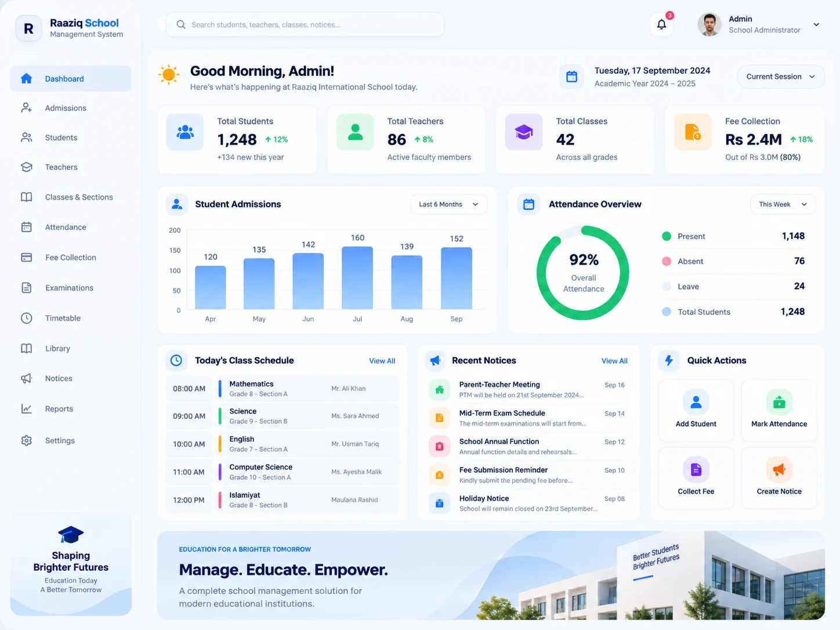The image size is (840, 630).
Task: Click the Attendance calendar sidebar icon
Action: [x=26, y=227]
